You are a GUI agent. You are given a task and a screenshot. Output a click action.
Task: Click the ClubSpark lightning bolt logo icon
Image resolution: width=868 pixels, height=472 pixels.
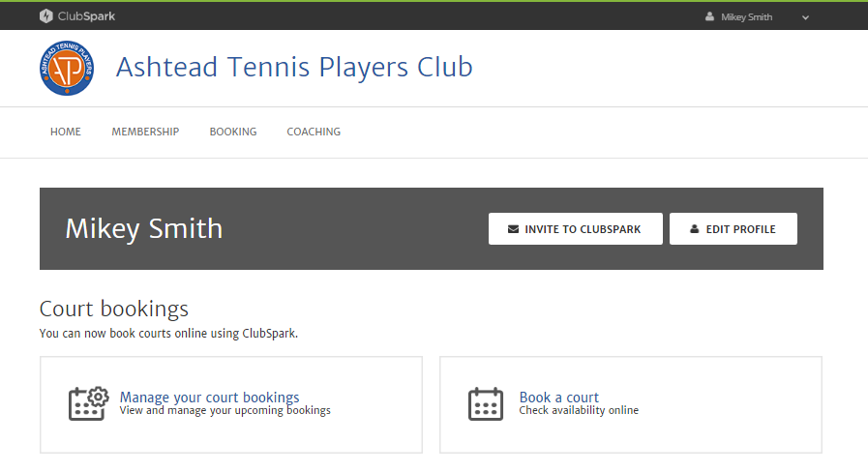coord(46,16)
